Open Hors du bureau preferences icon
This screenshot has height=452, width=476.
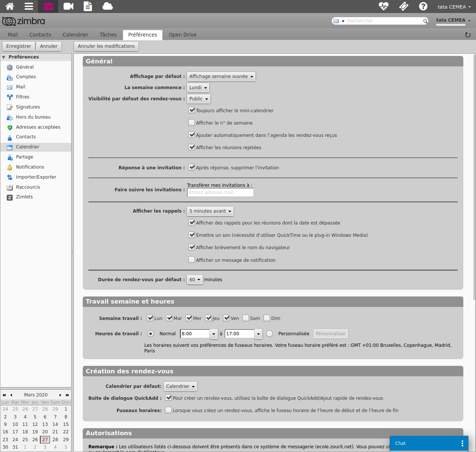click(x=10, y=117)
